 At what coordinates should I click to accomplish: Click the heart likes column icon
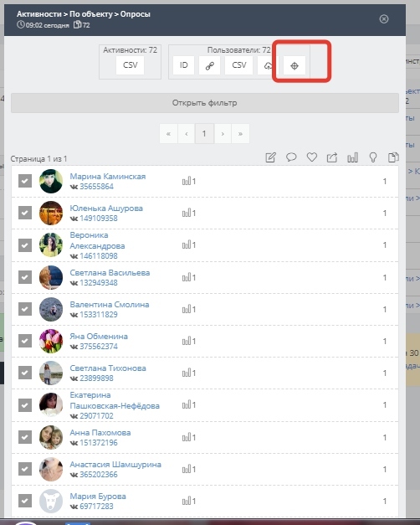click(x=312, y=157)
